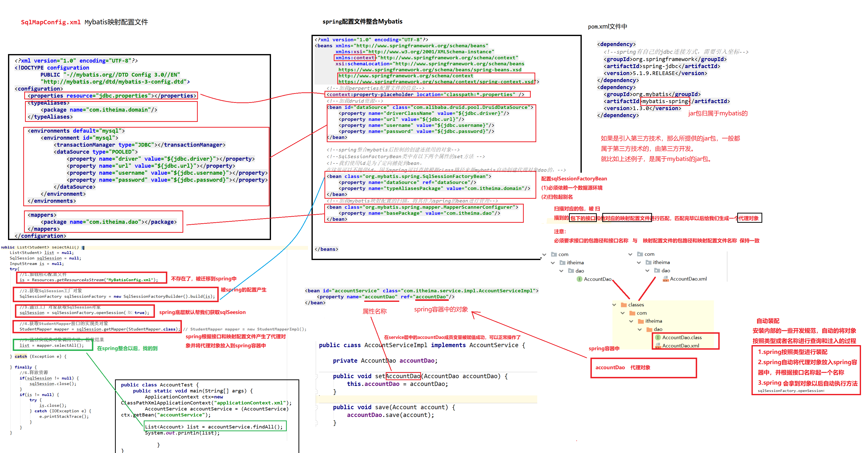Viewport: 868px width, 453px height.
Task: Collapse the orange dao folder chevron
Action: [639, 330]
